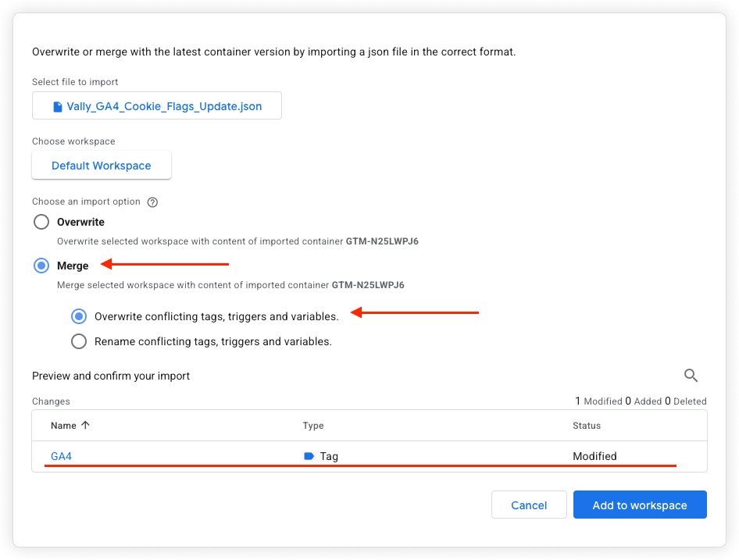Click Add to workspace button
Screen dimensions: 739x560
[x=640, y=505]
